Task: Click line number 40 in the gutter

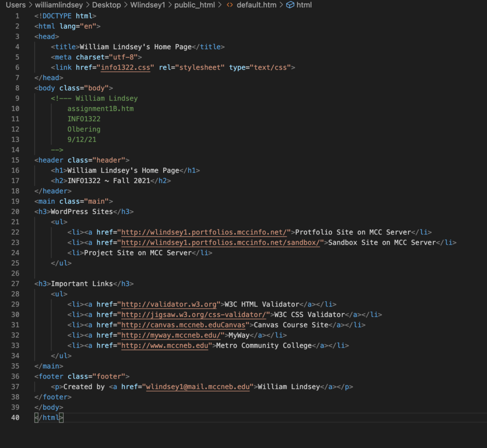Action: point(16,418)
